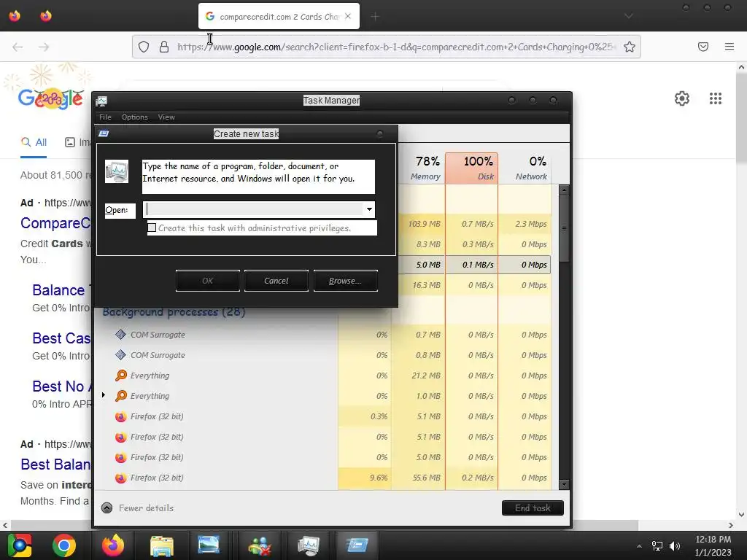Image resolution: width=747 pixels, height=560 pixels.
Task: Close the comparecredit.com tab
Action: [x=348, y=16]
